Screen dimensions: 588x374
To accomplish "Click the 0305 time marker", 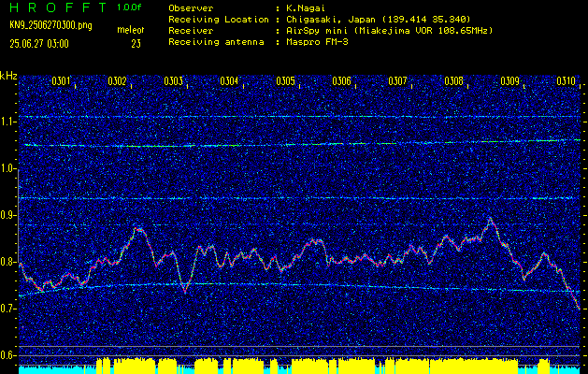I will [285, 80].
